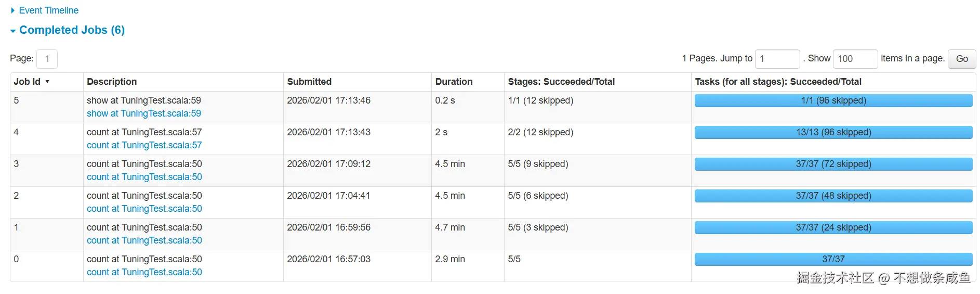Sort by Stages: Succeeded/Total header
980x294 pixels.
[561, 82]
